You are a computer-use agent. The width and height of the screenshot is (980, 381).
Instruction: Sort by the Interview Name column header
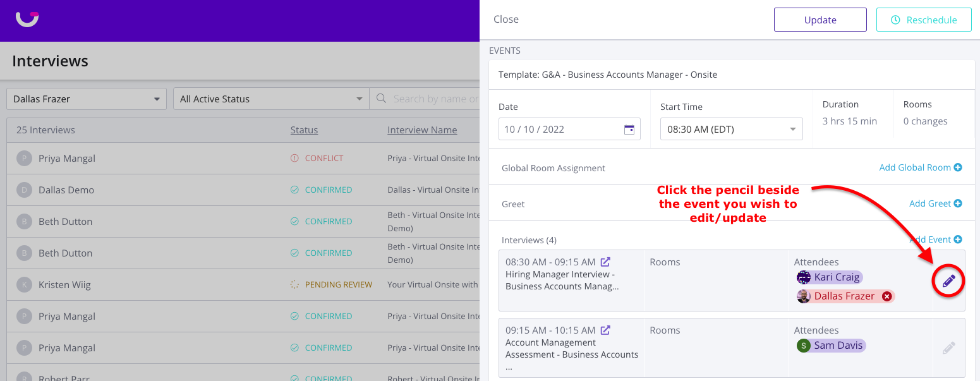coord(422,130)
